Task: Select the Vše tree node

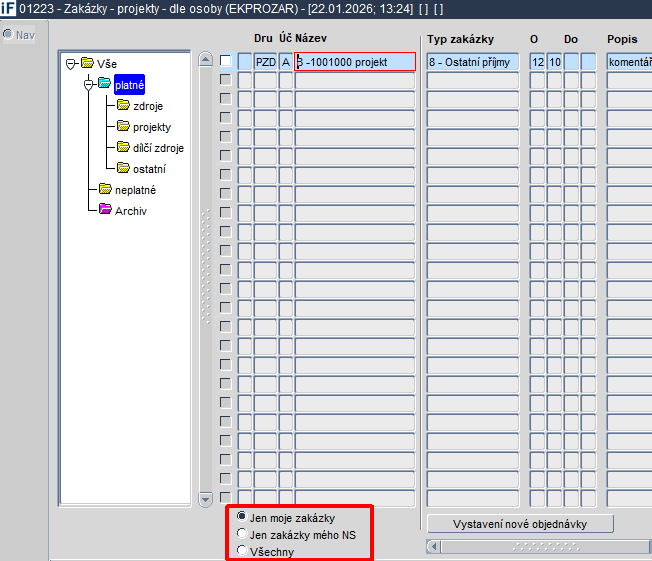Action: (107, 64)
